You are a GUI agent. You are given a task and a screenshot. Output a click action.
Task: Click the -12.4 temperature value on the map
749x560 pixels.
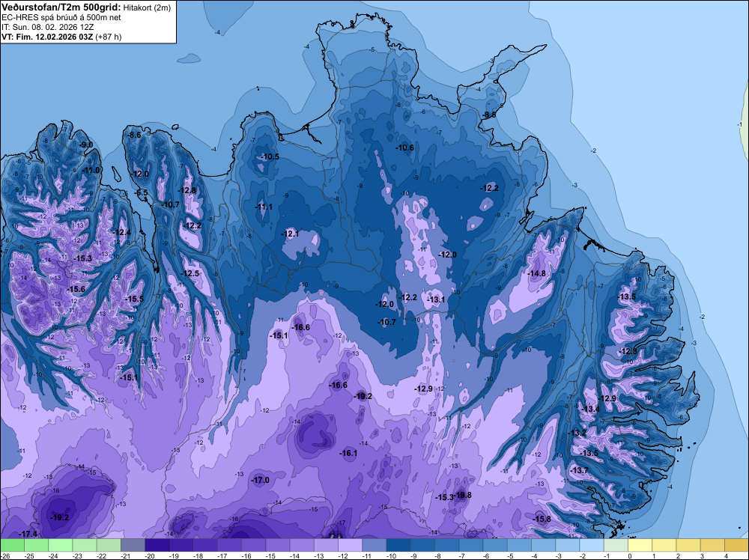(x=122, y=233)
